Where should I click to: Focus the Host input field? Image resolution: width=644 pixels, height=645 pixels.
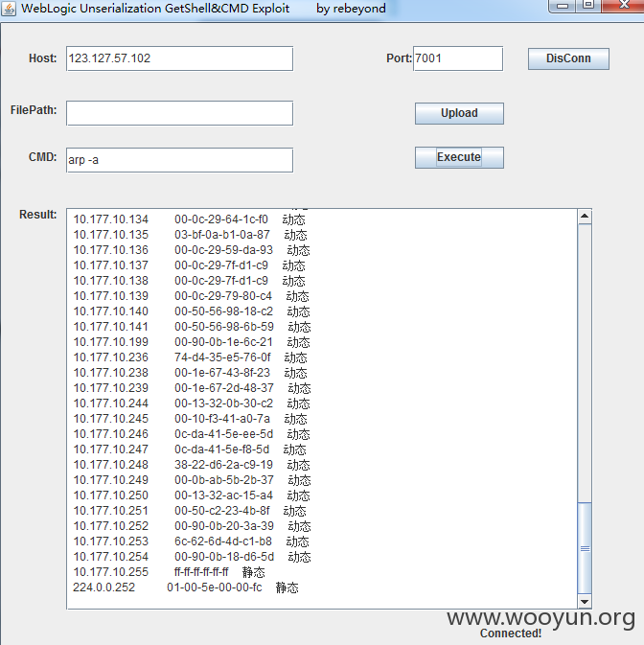180,58
